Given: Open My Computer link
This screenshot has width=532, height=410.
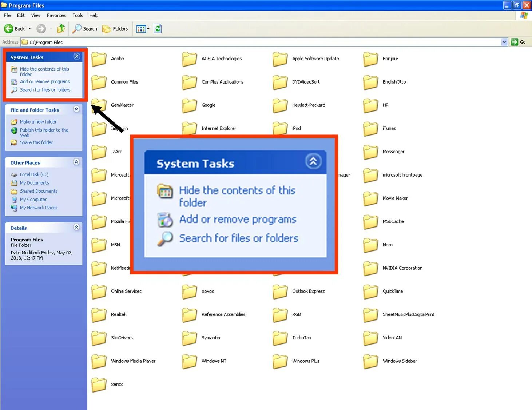Looking at the screenshot, I should [33, 200].
